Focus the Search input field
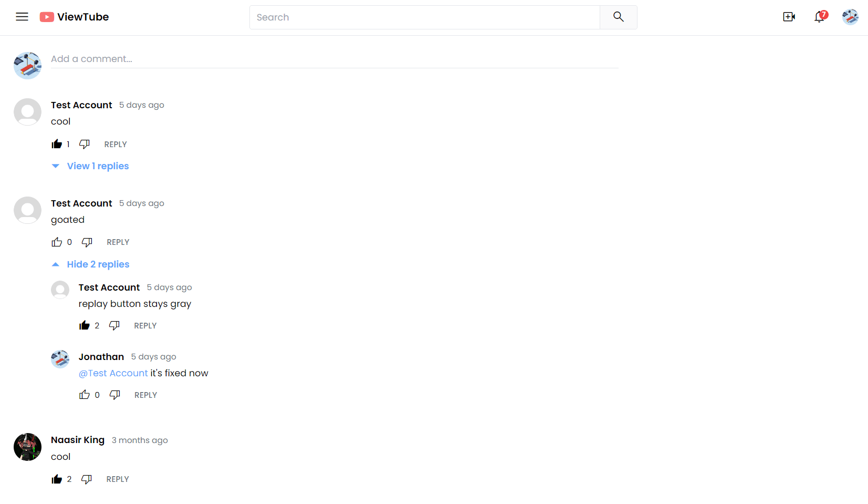 coord(424,17)
